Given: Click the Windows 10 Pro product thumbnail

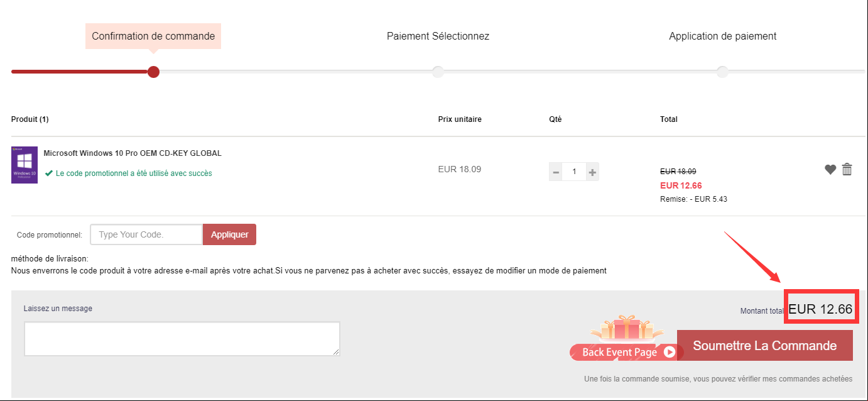Looking at the screenshot, I should 24,165.
